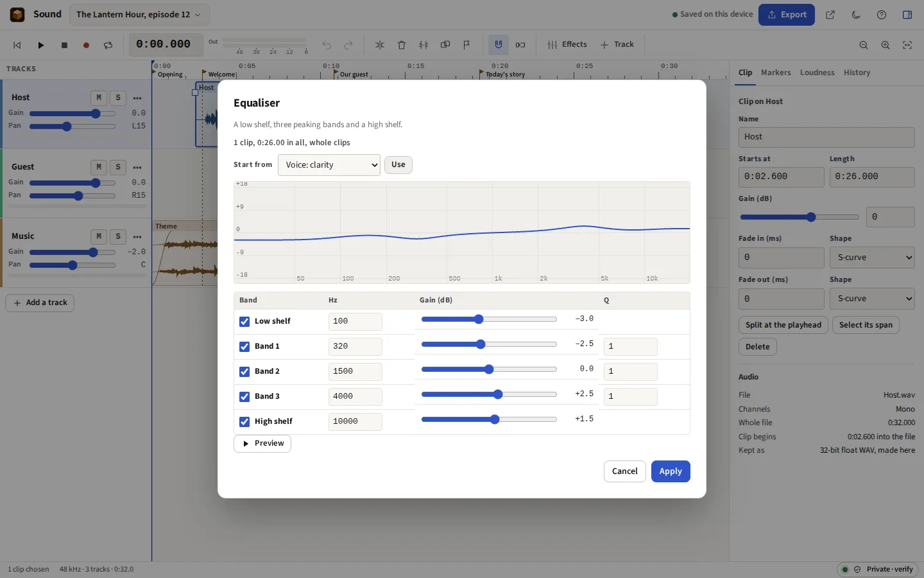Image resolution: width=924 pixels, height=578 pixels.
Task: Start playback with the Play icon
Action: (x=40, y=45)
